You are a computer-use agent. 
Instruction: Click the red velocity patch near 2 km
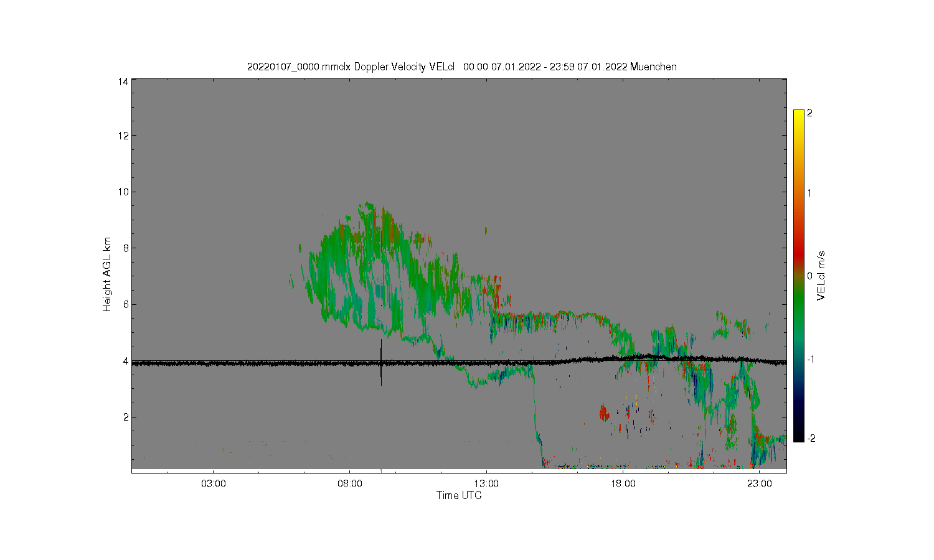[x=603, y=412]
